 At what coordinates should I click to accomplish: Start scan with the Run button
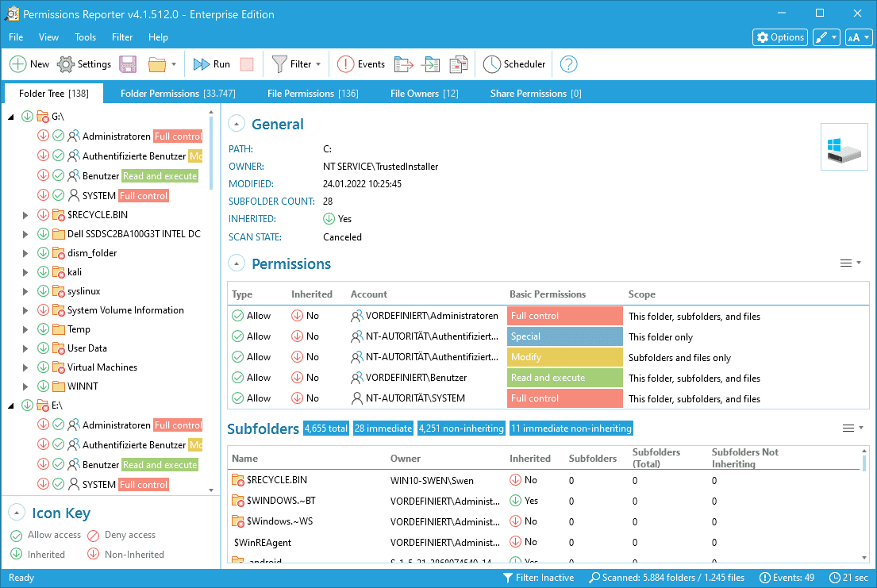(211, 64)
